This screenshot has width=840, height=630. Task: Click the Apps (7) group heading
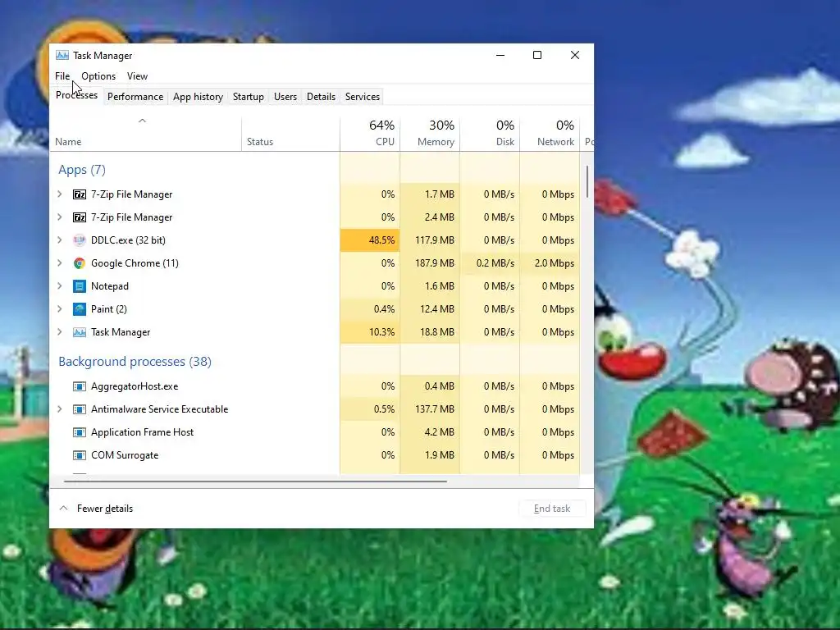point(82,170)
